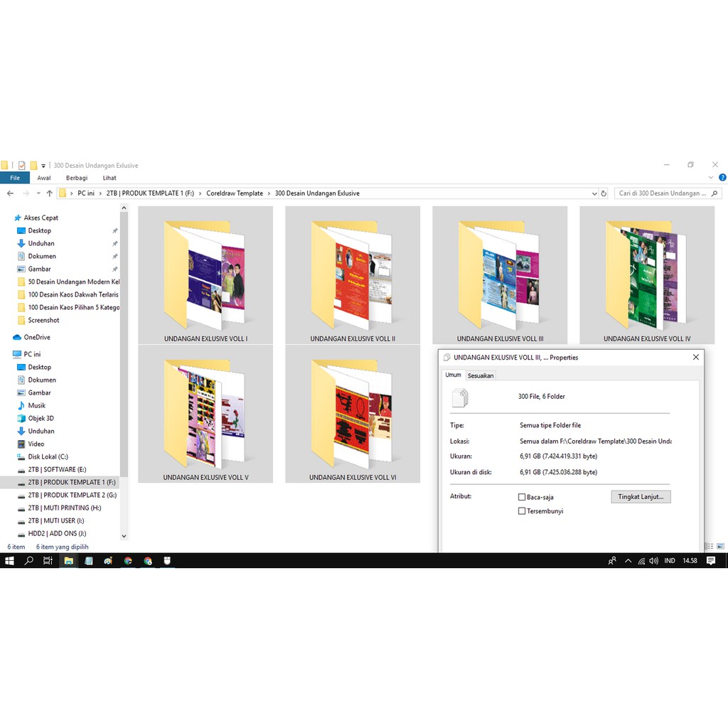Screen dimensions: 728x728
Task: Open the address bar history dropdown
Action: (594, 193)
